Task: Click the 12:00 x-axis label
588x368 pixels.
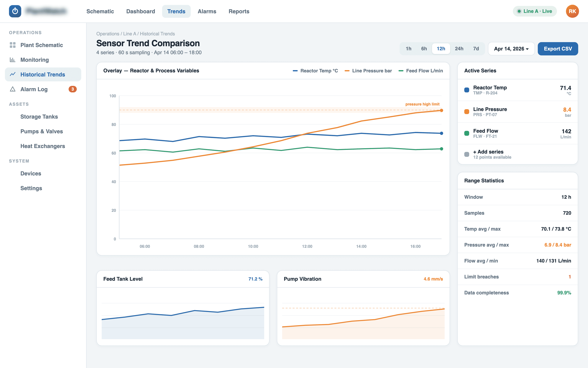Action: pos(307,246)
